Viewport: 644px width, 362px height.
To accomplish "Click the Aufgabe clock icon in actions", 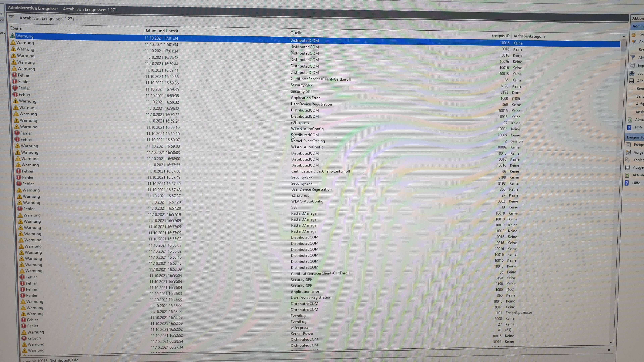I will (x=628, y=152).
